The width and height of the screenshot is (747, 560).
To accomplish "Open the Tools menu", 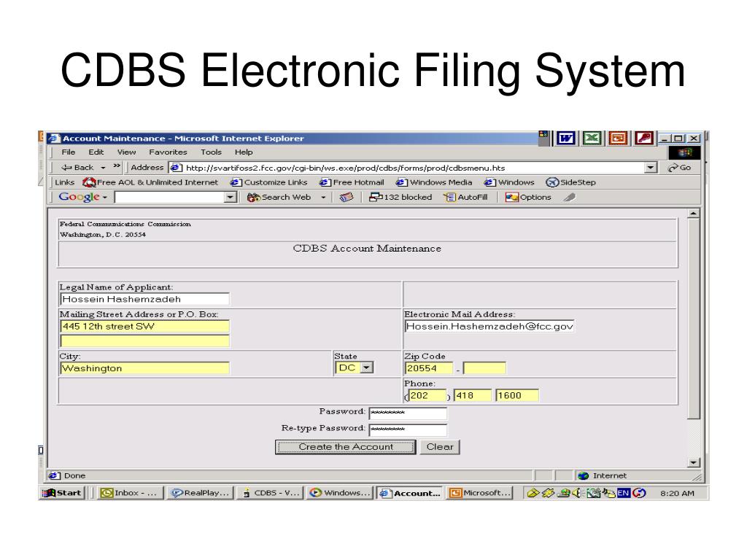I will coord(212,152).
